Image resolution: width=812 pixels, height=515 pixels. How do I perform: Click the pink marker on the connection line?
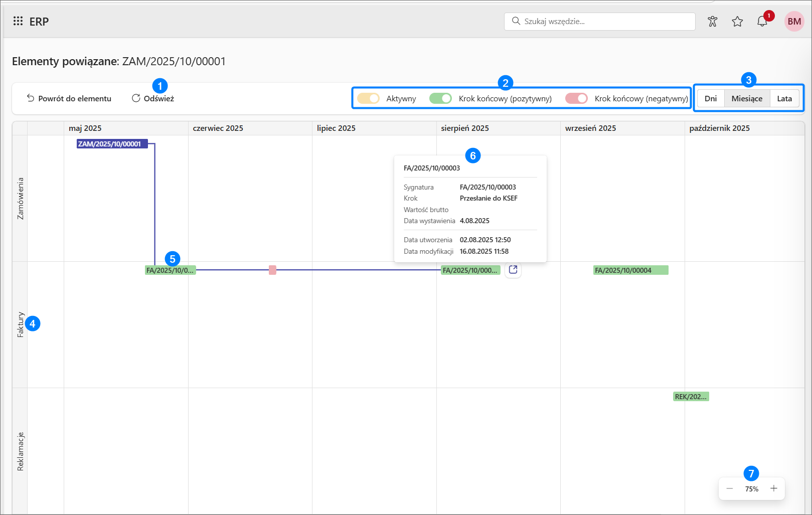tap(272, 270)
